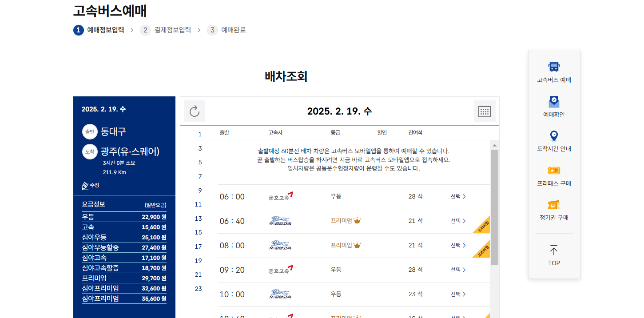This screenshot has width=644, height=318.
Task: Click the schedule list scrollbar thumb
Action: pyautogui.click(x=494, y=207)
